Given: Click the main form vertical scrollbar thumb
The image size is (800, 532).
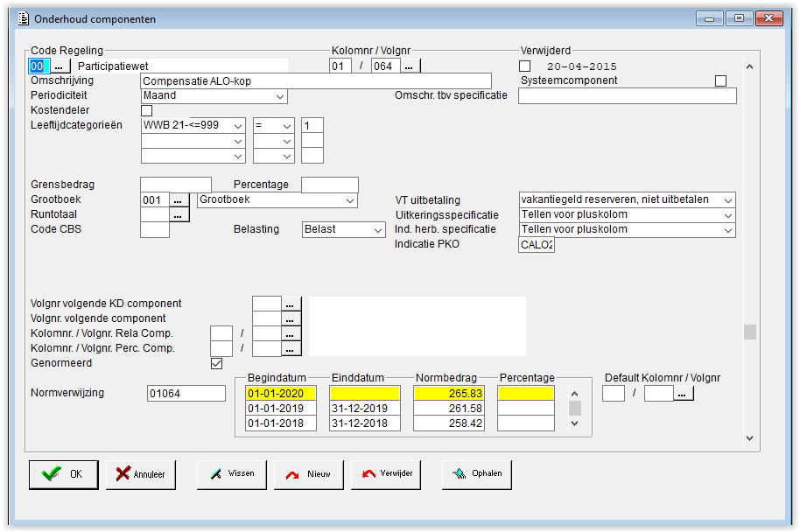Looking at the screenshot, I should (x=749, y=332).
